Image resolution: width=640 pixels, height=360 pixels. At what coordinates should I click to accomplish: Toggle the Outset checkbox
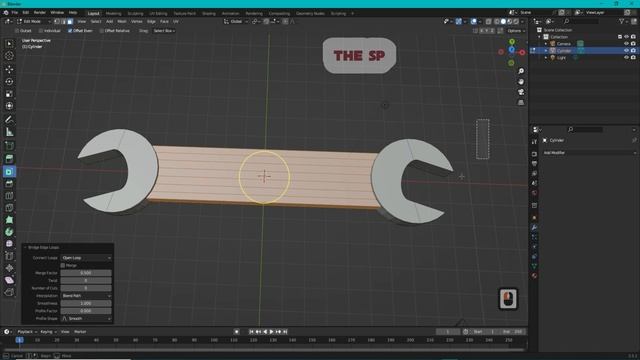tap(17, 31)
